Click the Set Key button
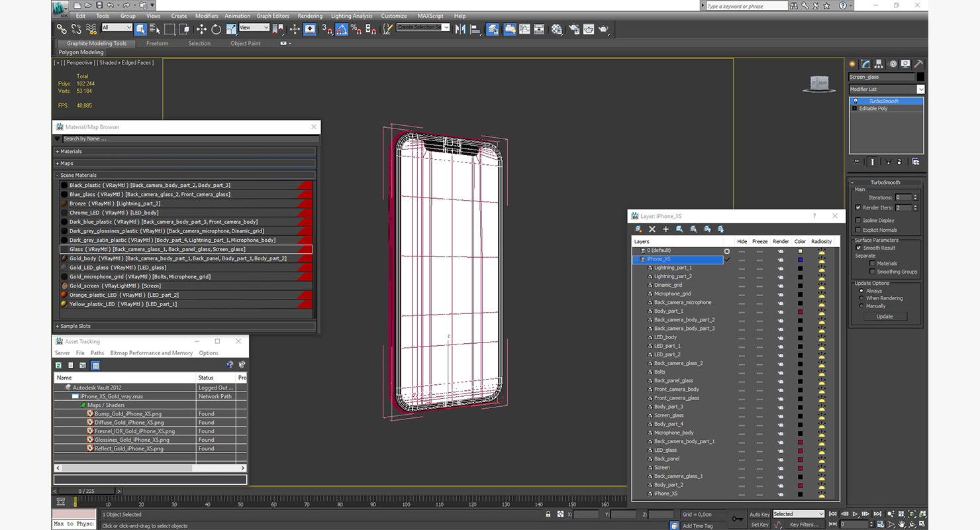The image size is (980, 530). coord(759,525)
